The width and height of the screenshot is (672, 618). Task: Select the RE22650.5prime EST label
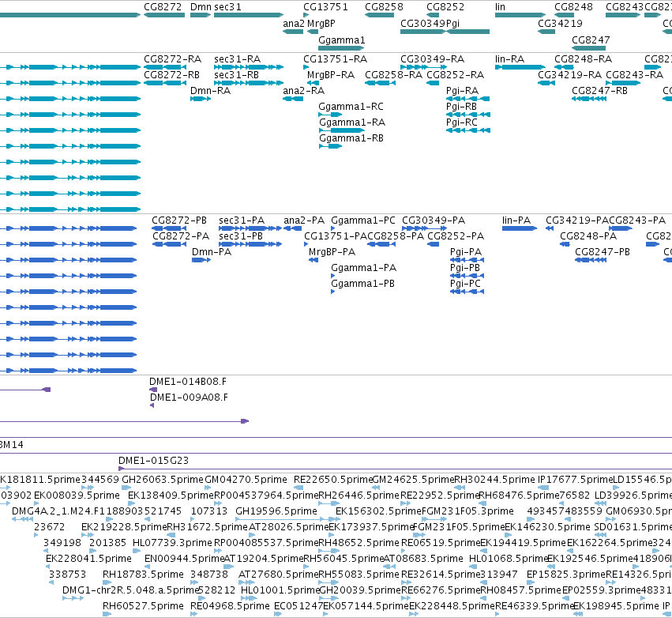coord(333,480)
